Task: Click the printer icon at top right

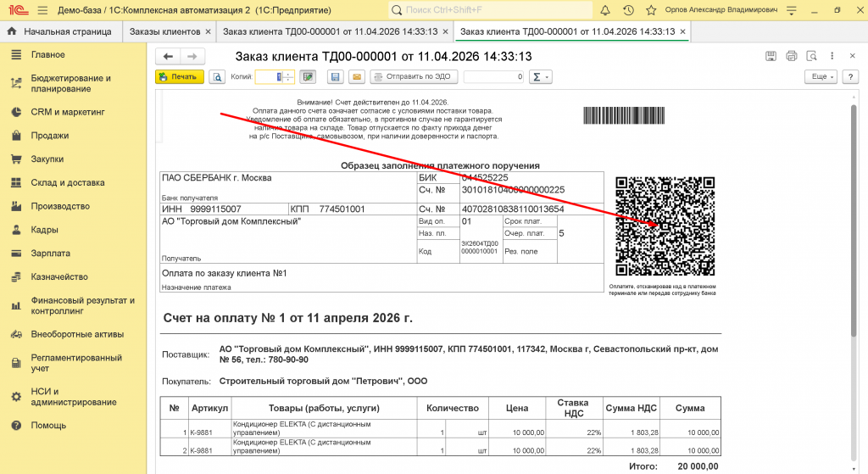Action: tap(792, 56)
